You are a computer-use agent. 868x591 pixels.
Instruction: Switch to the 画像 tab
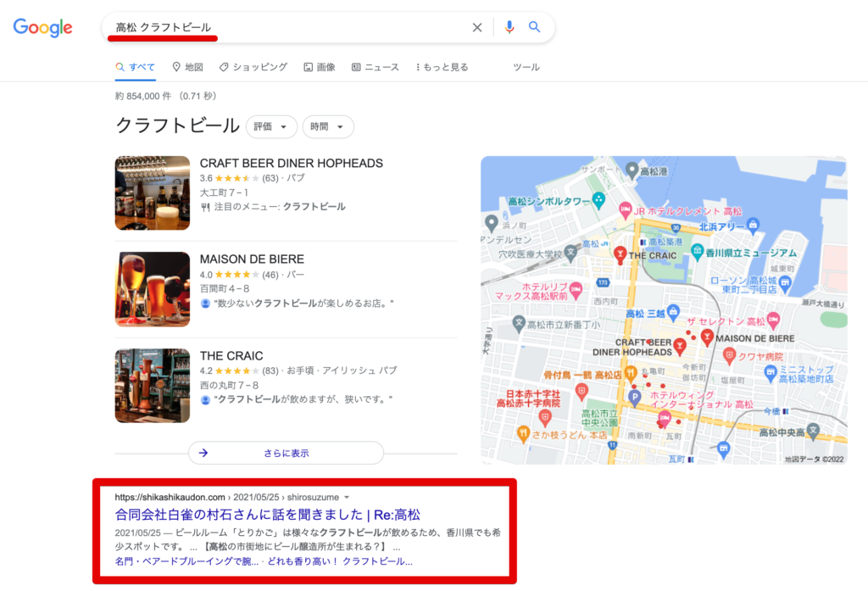pyautogui.click(x=320, y=67)
